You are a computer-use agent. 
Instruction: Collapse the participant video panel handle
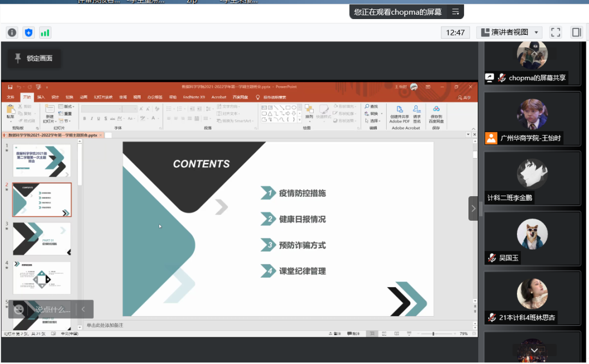point(473,208)
